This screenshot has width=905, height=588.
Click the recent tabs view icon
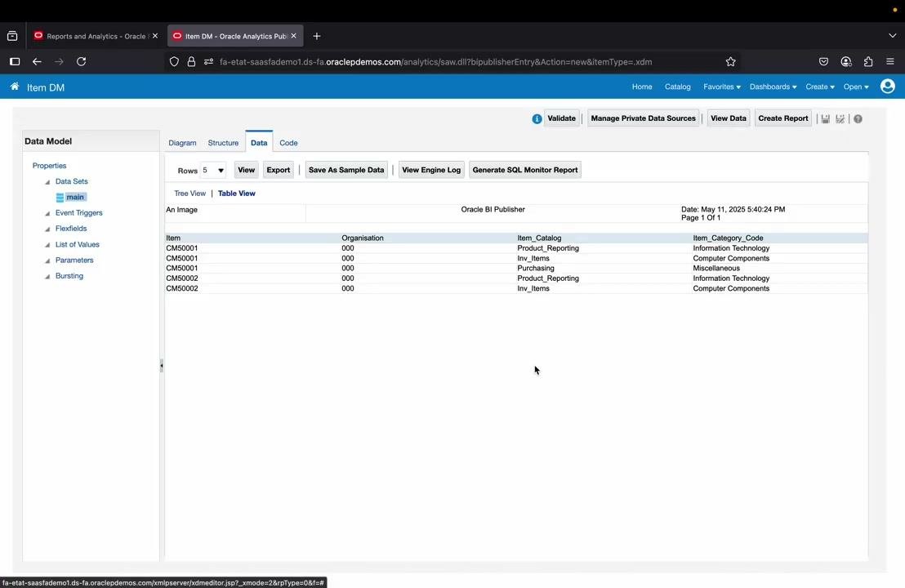point(12,36)
